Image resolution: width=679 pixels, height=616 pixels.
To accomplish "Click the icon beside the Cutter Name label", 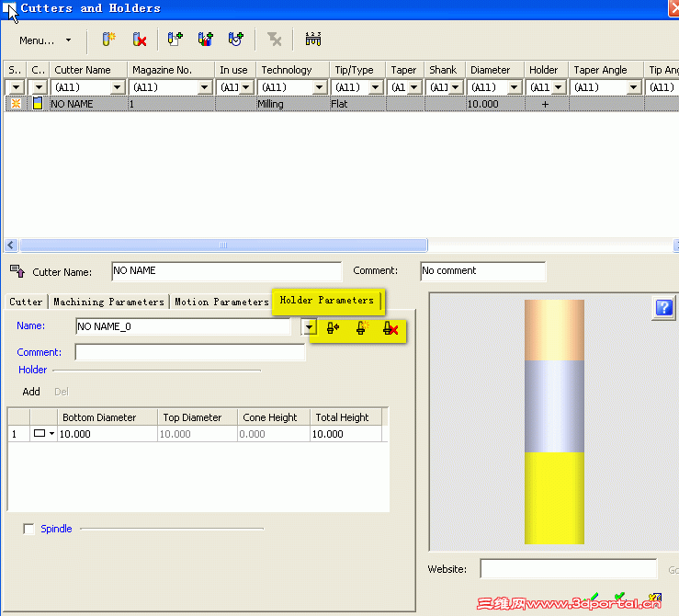I will 17,271.
